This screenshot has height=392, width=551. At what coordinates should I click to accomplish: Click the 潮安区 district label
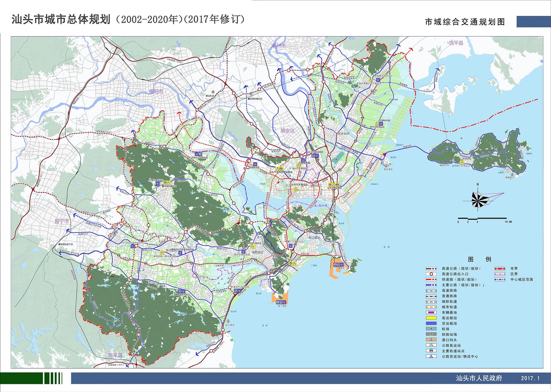288,131
